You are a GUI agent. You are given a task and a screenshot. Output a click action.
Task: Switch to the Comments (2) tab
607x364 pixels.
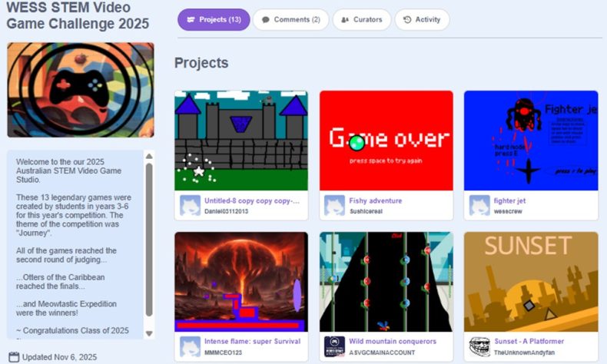pos(290,20)
